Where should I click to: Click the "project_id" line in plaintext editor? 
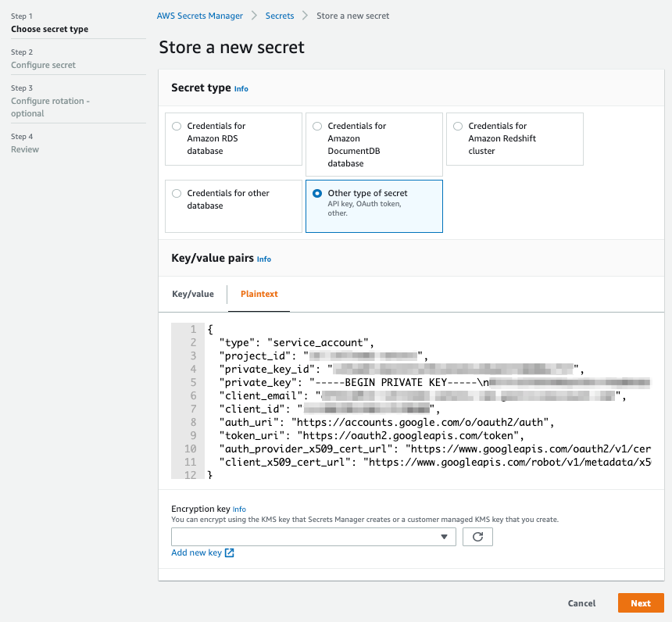click(323, 356)
